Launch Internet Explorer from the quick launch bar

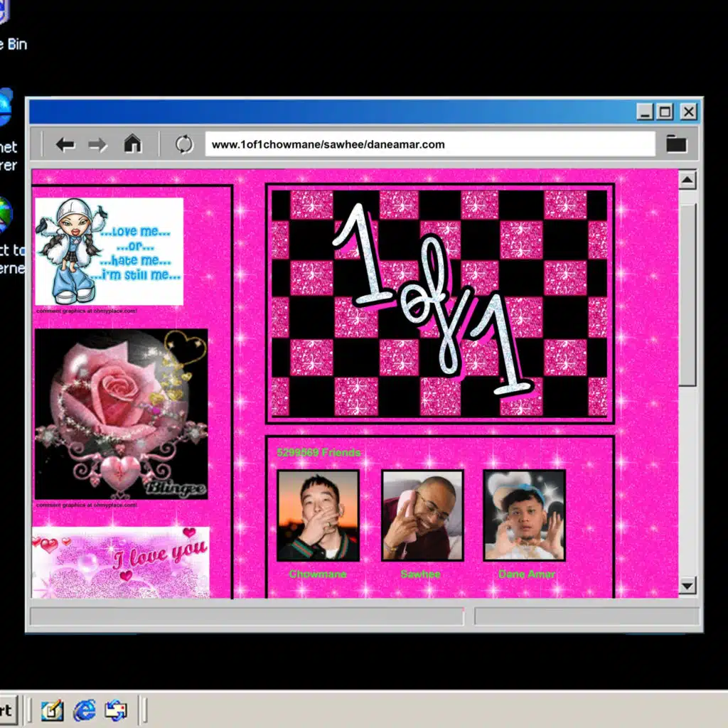point(84,711)
